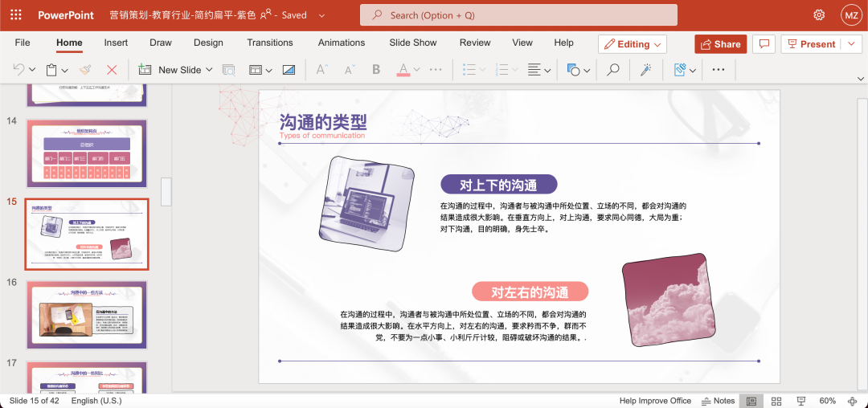Viewport: 868px width, 408px height.
Task: Open more font options ellipsis
Action: pyautogui.click(x=436, y=70)
